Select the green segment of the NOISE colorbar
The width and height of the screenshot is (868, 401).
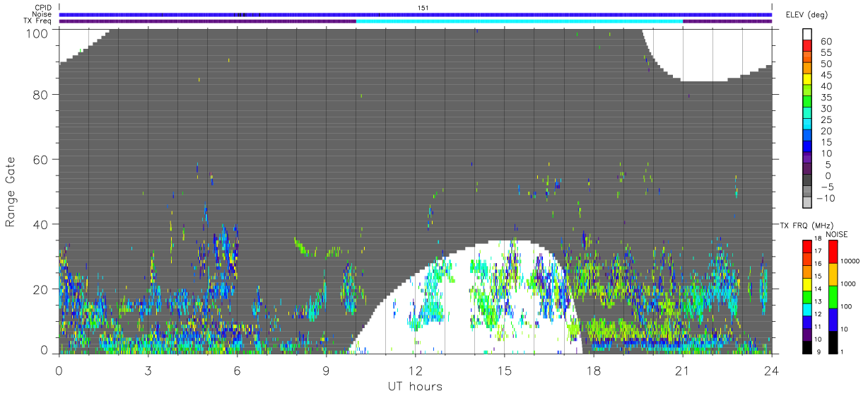[833, 297]
